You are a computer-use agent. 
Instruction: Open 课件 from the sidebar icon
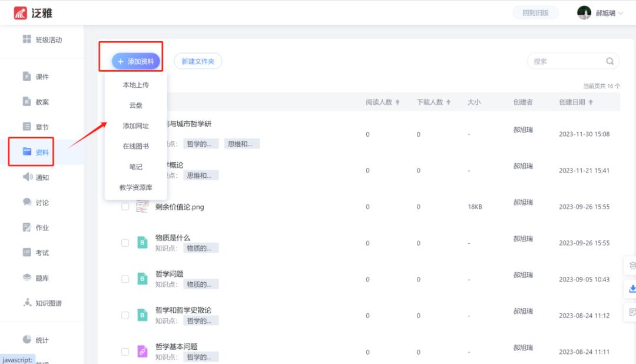26,77
